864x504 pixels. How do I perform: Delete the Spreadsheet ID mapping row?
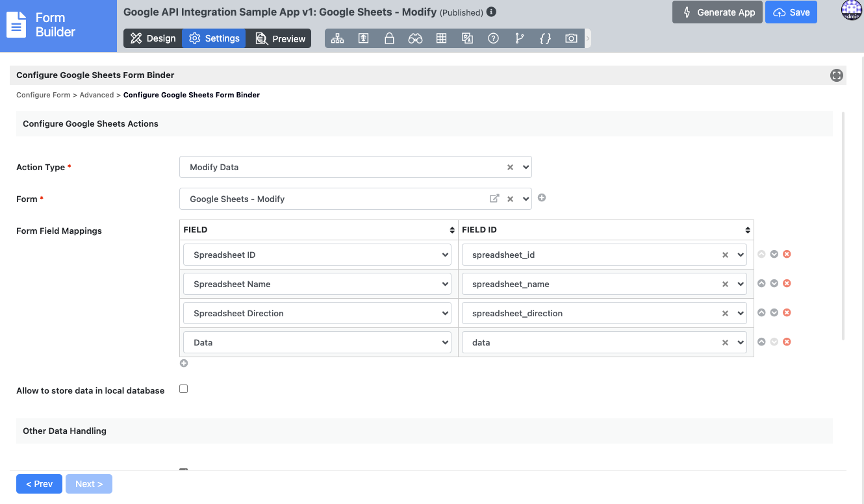[787, 254]
